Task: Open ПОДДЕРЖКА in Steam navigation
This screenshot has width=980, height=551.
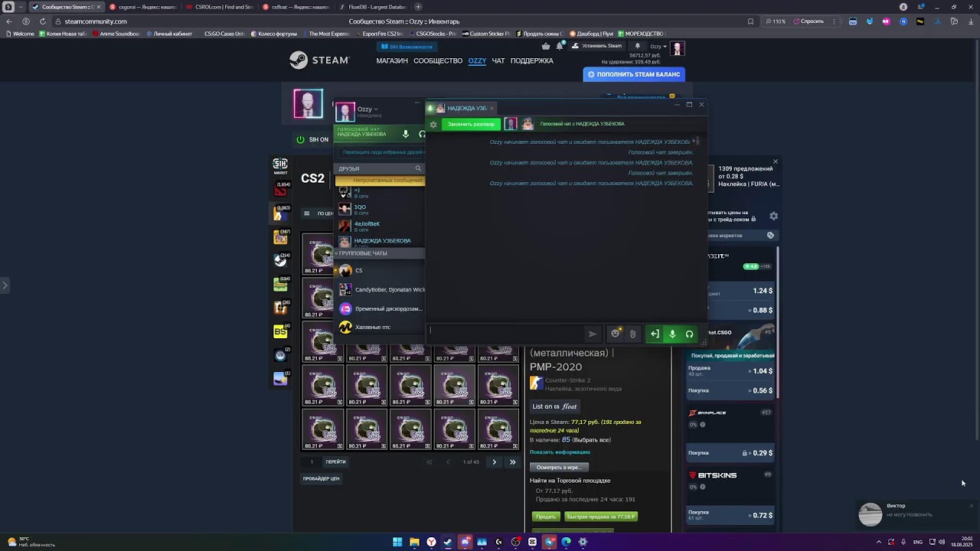Action: (531, 60)
